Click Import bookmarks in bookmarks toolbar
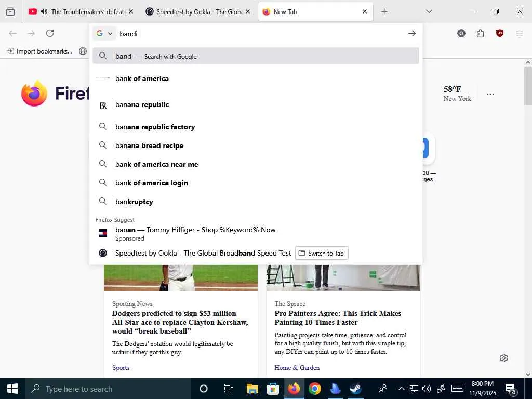 point(39,51)
